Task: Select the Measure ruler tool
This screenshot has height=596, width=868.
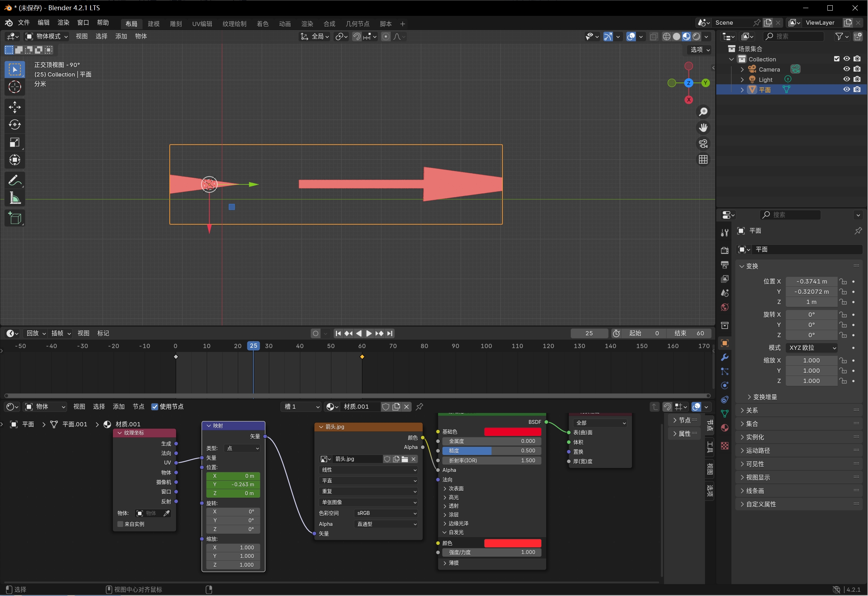Action: click(14, 198)
